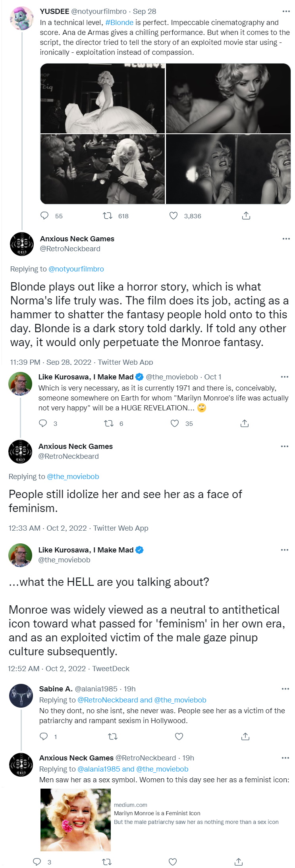
Task: Retweet YUSDEE's tweet with 618 retweets
Action: [x=107, y=216]
